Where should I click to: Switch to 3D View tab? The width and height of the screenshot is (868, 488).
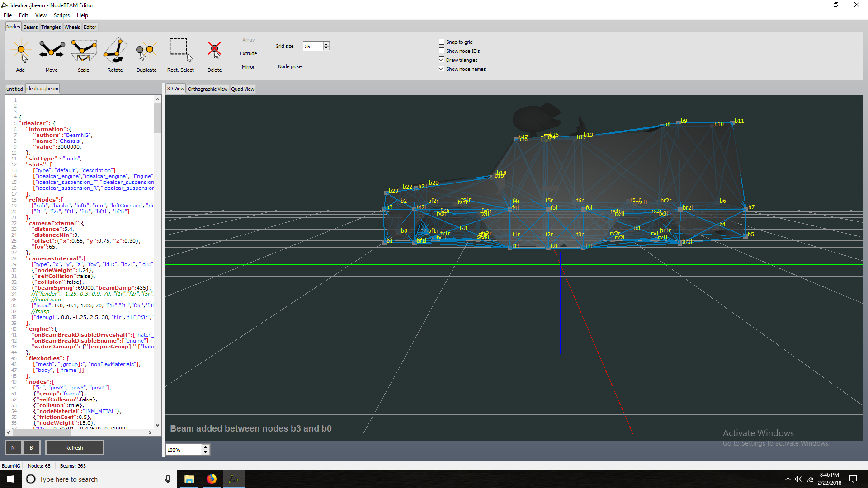[x=176, y=89]
